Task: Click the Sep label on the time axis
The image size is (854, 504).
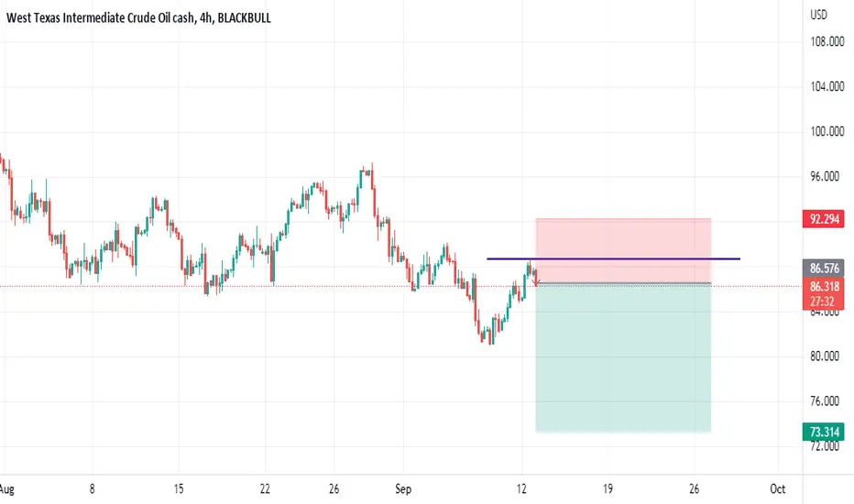Action: [403, 488]
